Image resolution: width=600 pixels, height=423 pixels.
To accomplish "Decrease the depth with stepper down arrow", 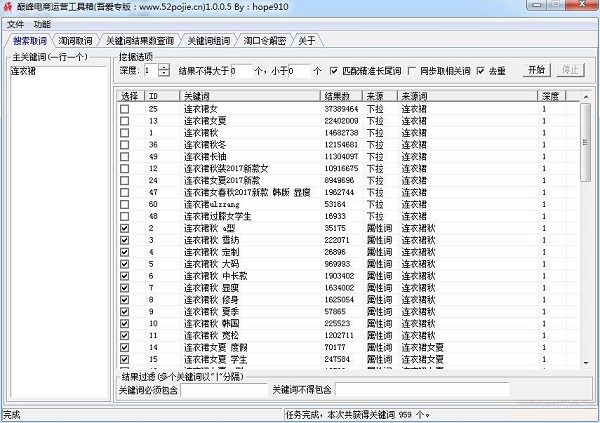I will coord(164,73).
